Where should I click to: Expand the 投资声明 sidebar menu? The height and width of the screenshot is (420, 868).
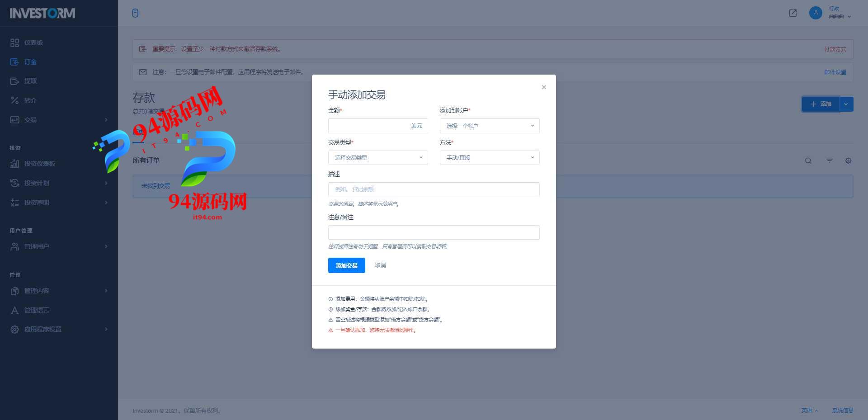tap(59, 203)
